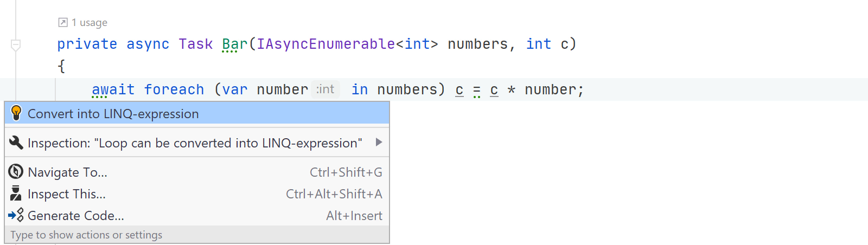Click the IAsyncEnumerable type name
868x245 pixels.
[326, 44]
